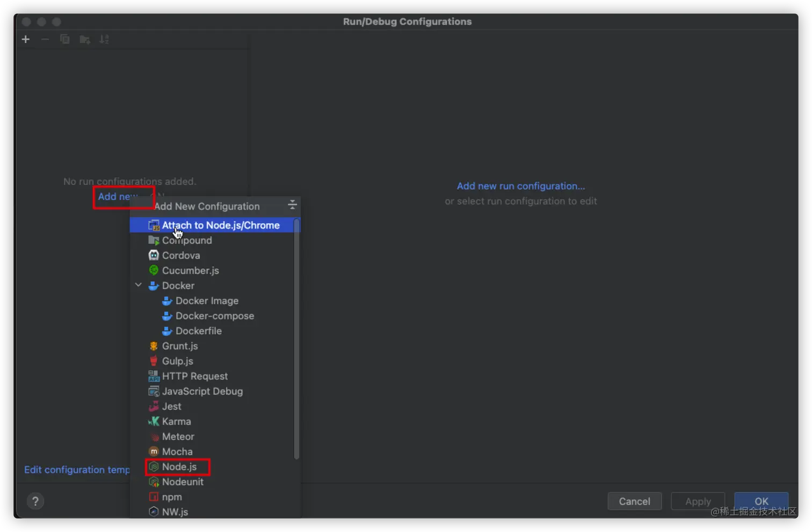Click the Cucumber.js configuration icon
This screenshot has height=532, width=812.
pyautogui.click(x=154, y=270)
